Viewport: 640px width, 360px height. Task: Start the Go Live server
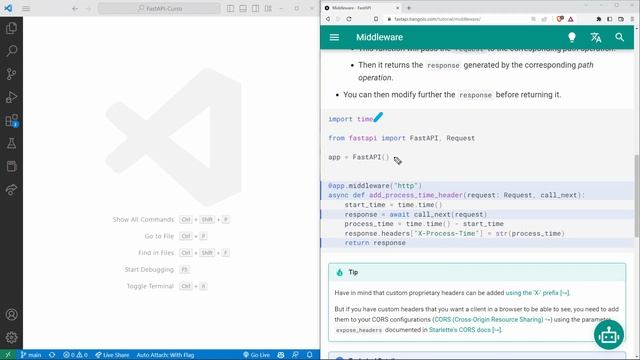[256, 355]
